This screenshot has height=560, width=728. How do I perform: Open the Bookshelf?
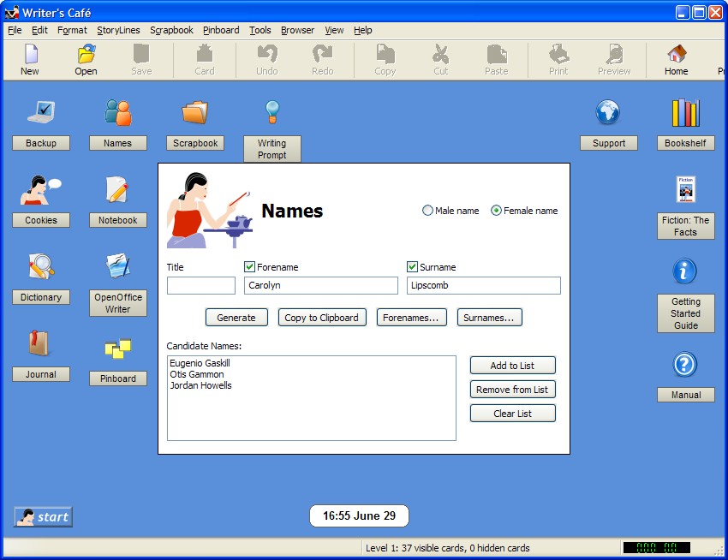685,120
